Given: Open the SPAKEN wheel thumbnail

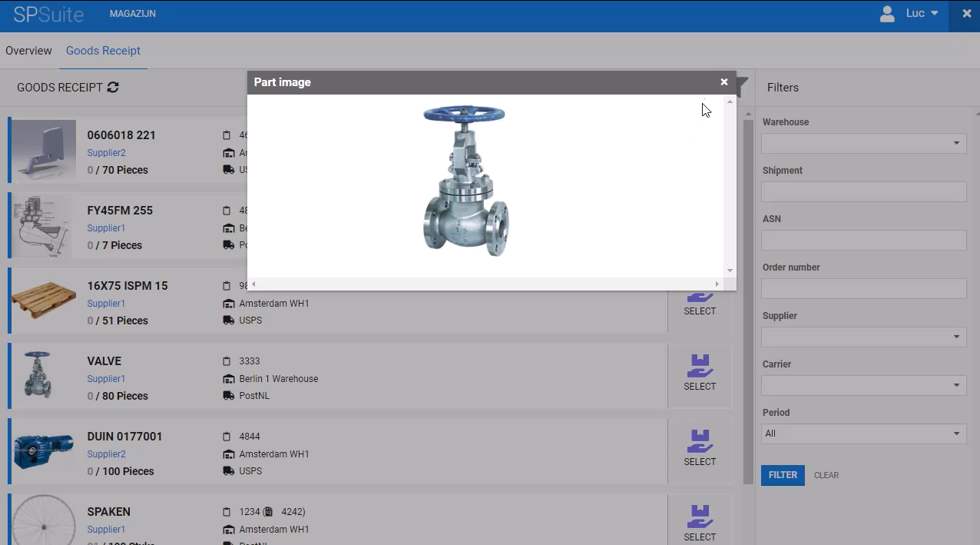Looking at the screenshot, I should 44,520.
